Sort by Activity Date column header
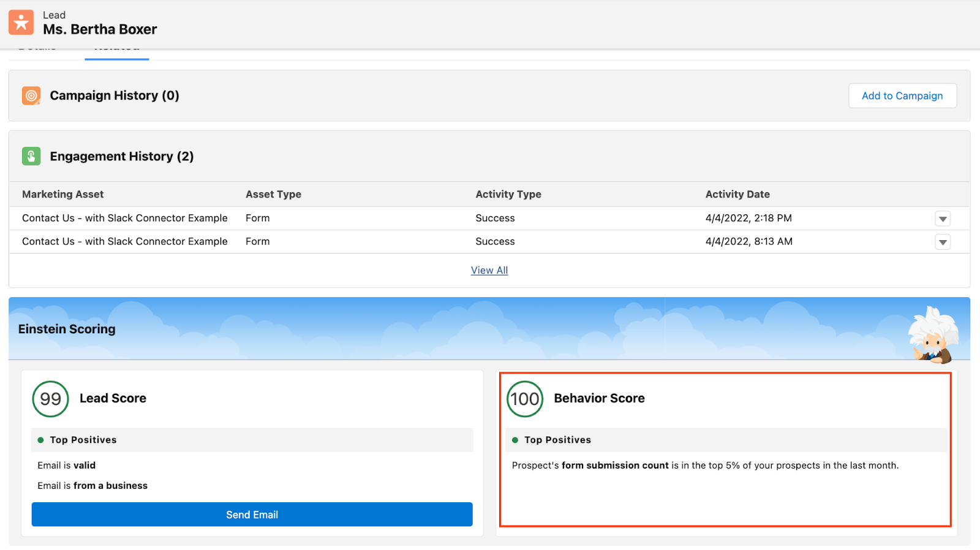The height and width of the screenshot is (550, 980). click(737, 194)
